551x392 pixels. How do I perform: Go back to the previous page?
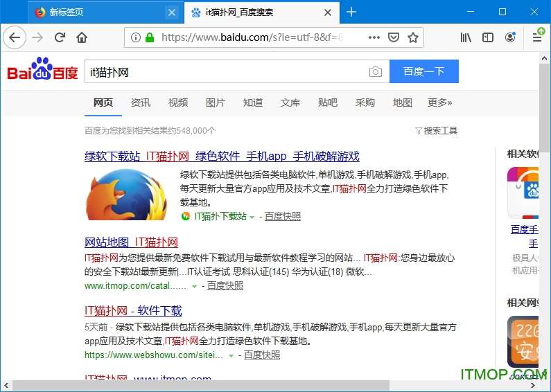(x=15, y=37)
